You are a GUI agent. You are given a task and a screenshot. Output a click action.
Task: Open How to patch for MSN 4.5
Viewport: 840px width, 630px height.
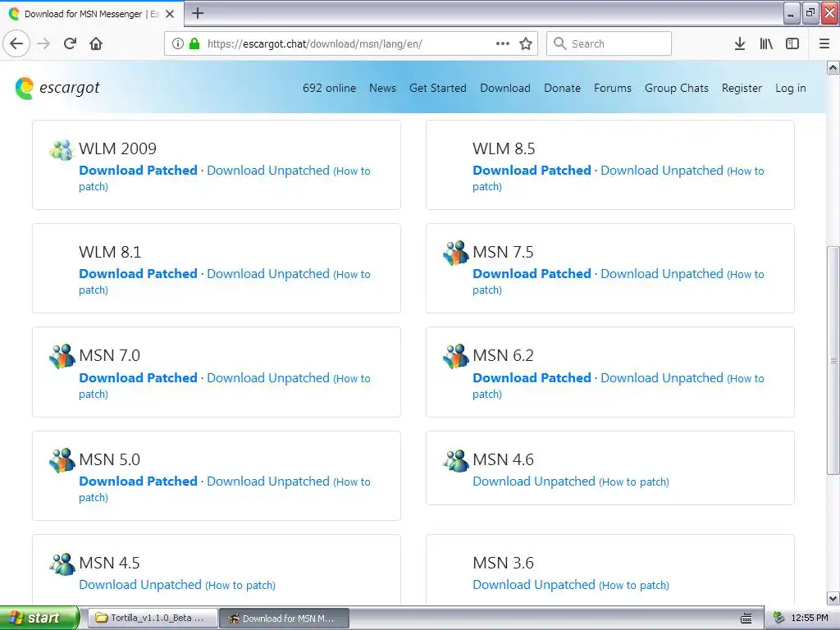(x=240, y=585)
